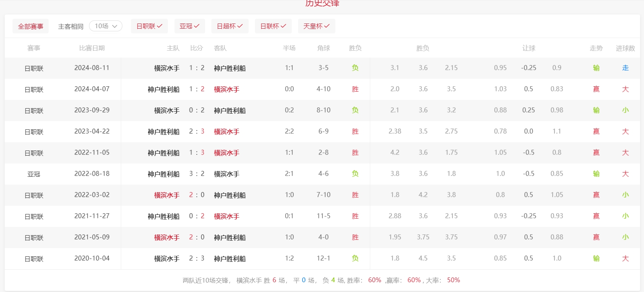Image resolution: width=644 pixels, height=292 pixels.
Task: Toggle the 主客相同 option
Action: (71, 26)
